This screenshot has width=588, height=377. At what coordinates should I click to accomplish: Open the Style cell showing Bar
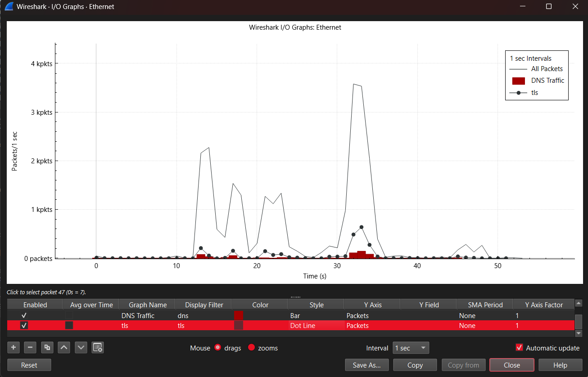[x=316, y=316]
